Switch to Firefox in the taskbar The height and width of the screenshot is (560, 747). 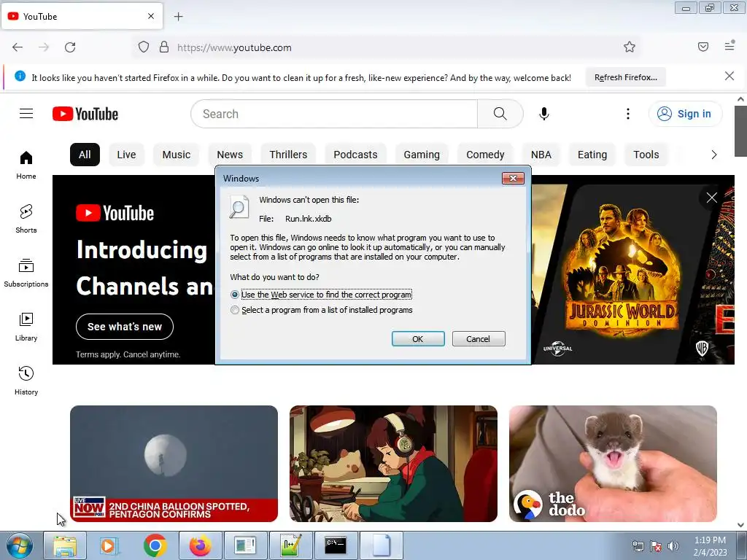[x=201, y=545]
